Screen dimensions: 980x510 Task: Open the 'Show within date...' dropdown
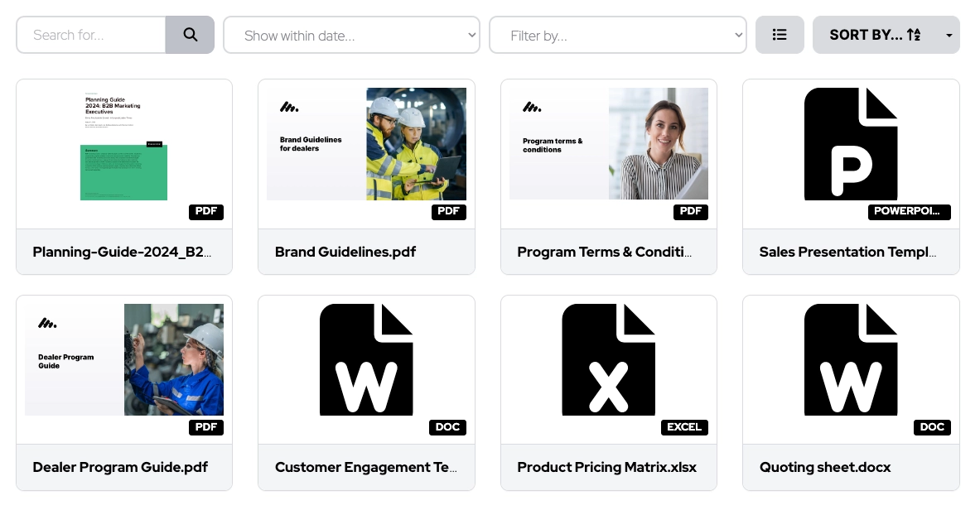tap(351, 35)
